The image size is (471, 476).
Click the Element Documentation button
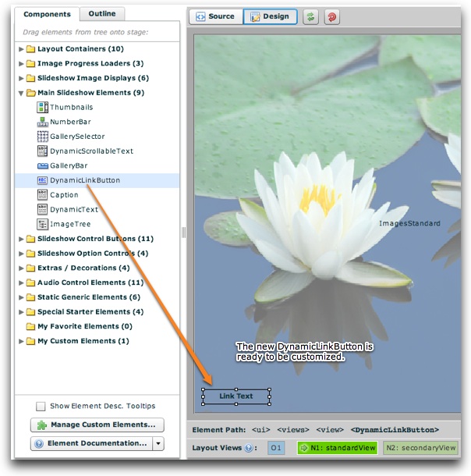[x=90, y=443]
